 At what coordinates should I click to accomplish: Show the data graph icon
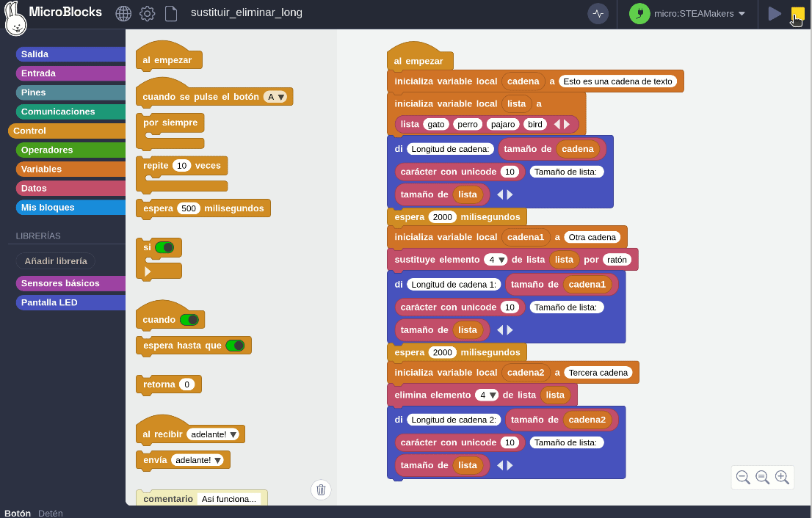[598, 14]
